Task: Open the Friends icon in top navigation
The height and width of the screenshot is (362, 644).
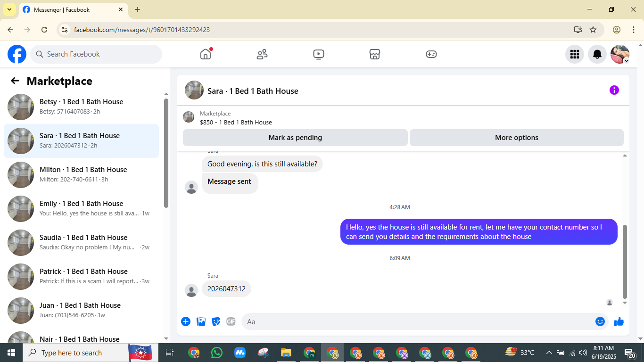Action: pyautogui.click(x=262, y=54)
